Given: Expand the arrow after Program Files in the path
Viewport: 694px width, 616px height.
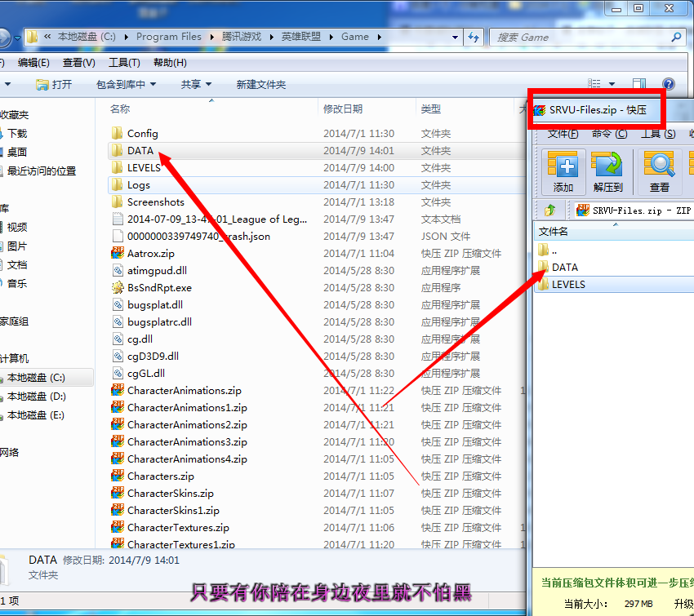Looking at the screenshot, I should point(212,37).
